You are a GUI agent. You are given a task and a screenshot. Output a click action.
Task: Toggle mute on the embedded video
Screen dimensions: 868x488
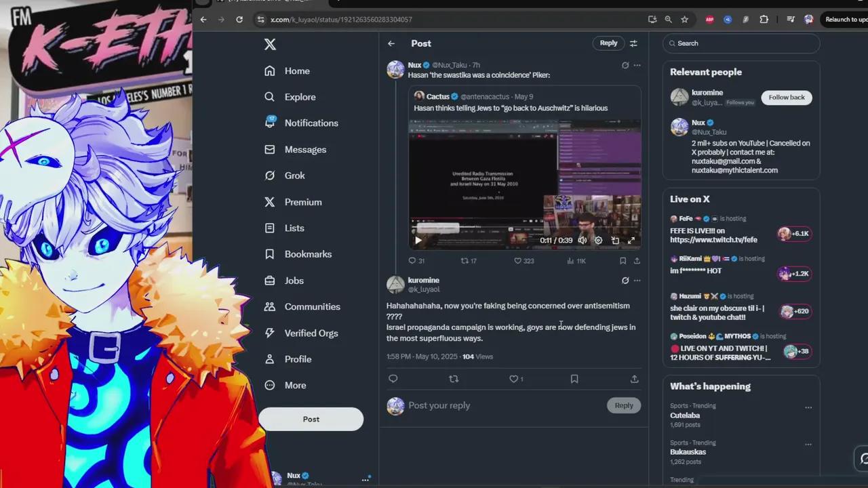582,240
